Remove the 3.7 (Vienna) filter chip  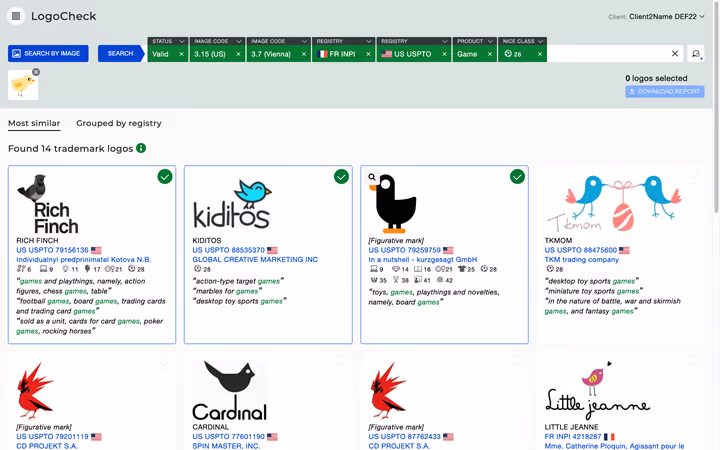click(x=304, y=54)
